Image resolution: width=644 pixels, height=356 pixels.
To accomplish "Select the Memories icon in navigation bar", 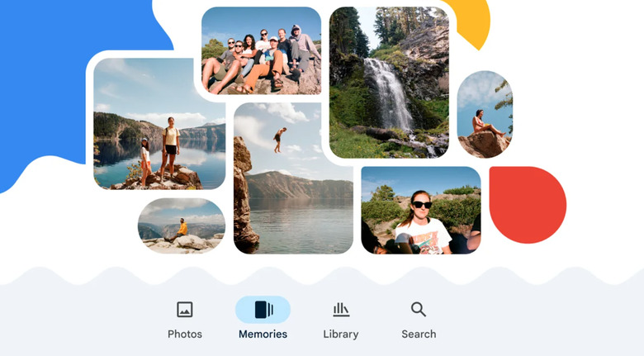I will tap(263, 310).
